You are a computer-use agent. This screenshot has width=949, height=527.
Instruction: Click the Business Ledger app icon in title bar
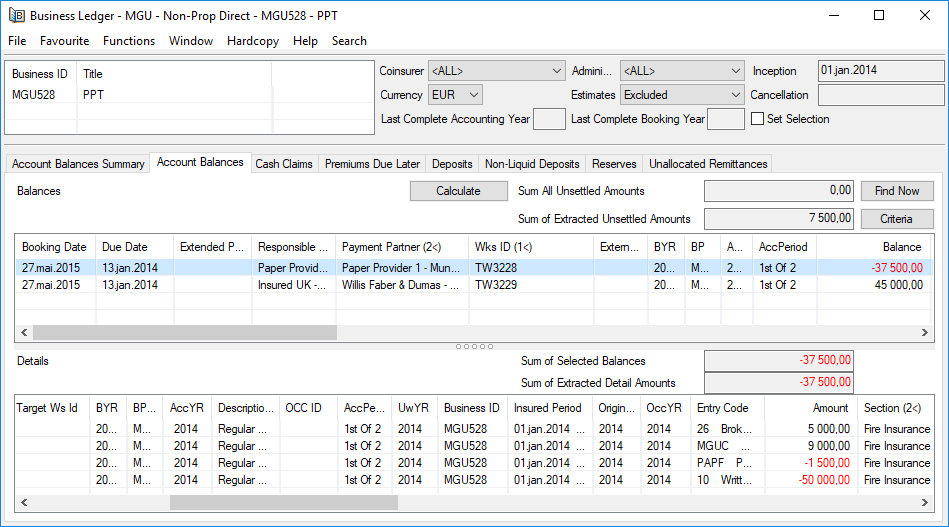[16, 15]
